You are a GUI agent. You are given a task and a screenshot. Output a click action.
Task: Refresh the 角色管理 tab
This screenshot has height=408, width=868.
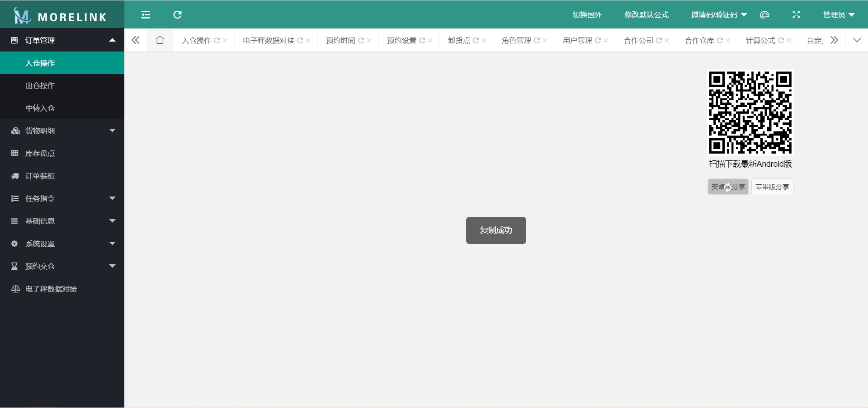click(x=537, y=41)
